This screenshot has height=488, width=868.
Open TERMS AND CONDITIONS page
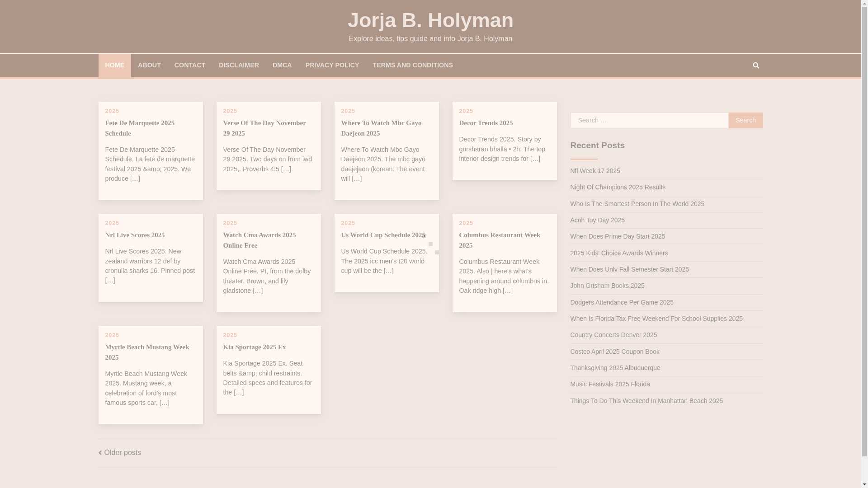point(413,66)
